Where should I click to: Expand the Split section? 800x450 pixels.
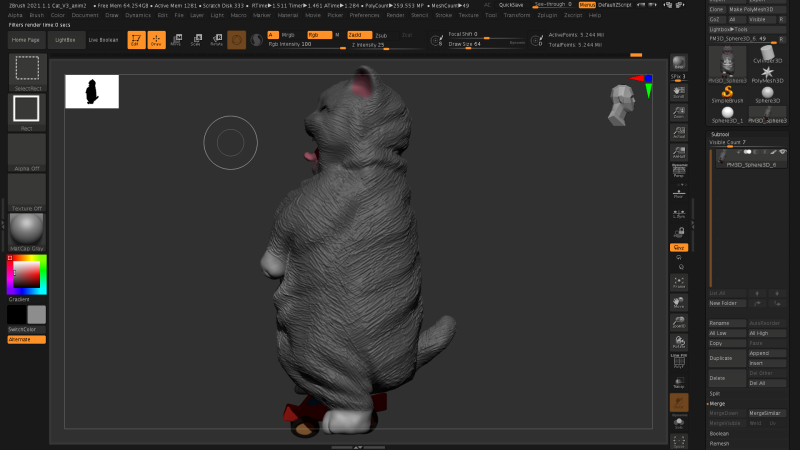(716, 393)
